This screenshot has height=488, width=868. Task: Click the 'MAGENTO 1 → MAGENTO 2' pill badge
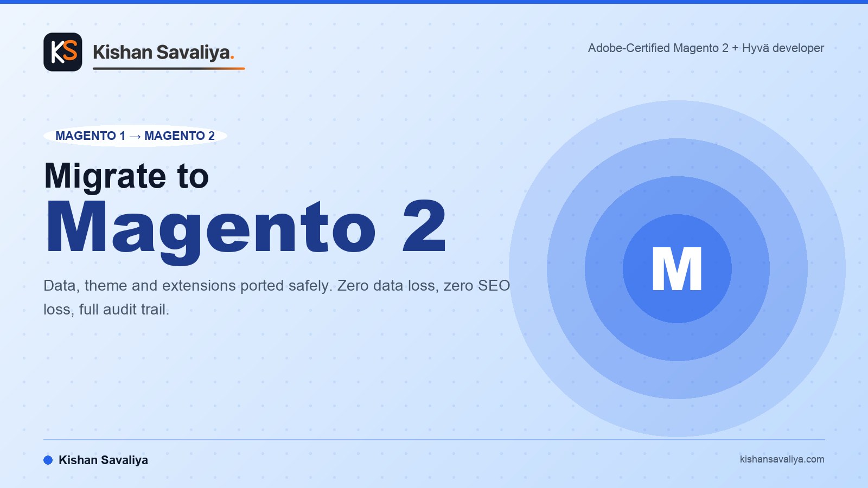click(135, 136)
